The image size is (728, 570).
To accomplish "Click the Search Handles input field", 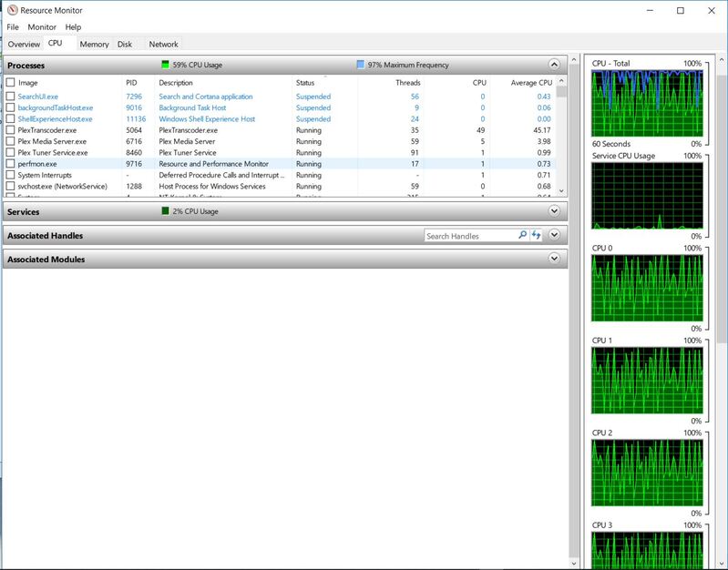I will (470, 236).
